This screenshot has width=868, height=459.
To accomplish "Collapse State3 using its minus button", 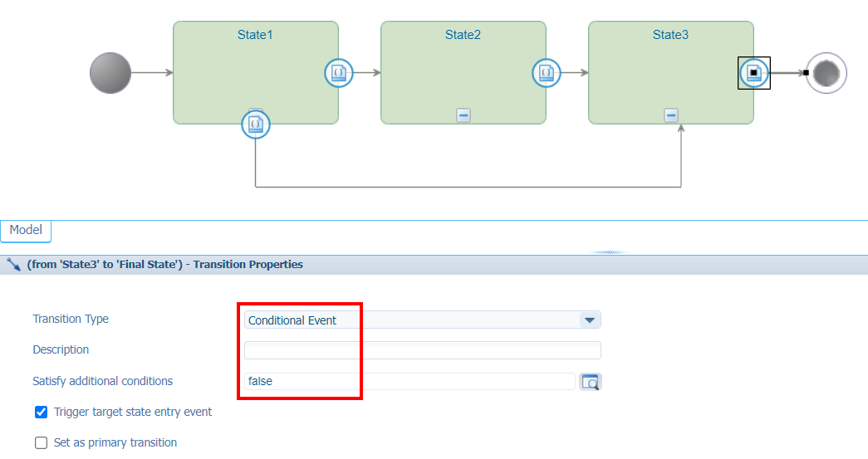I will [x=671, y=115].
